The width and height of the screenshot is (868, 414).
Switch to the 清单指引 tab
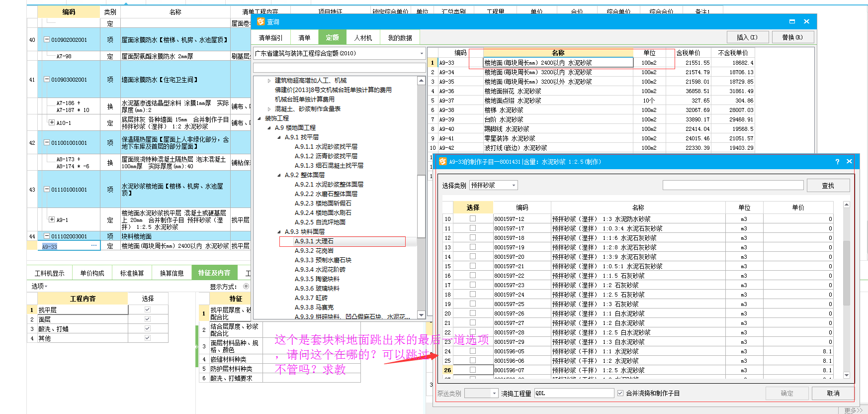(x=270, y=38)
